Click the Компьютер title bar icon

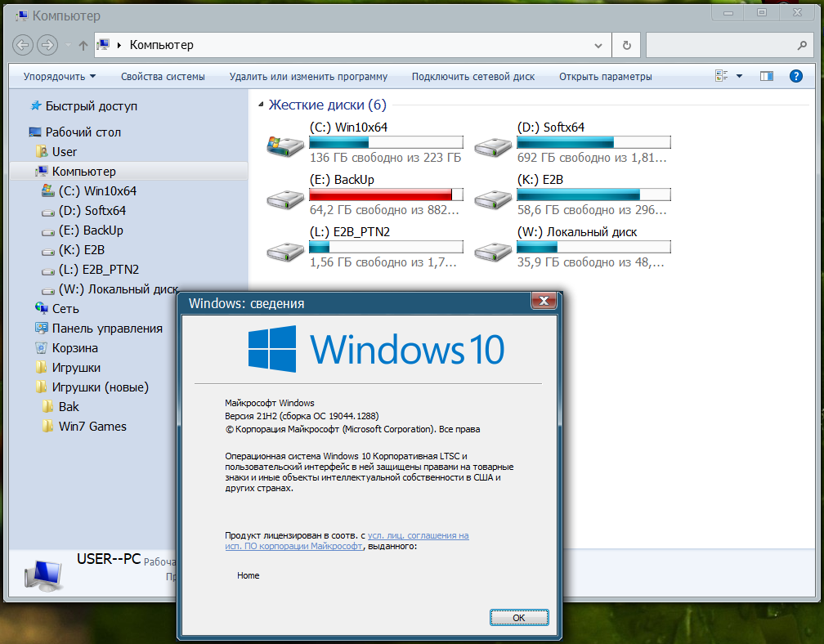pos(21,16)
